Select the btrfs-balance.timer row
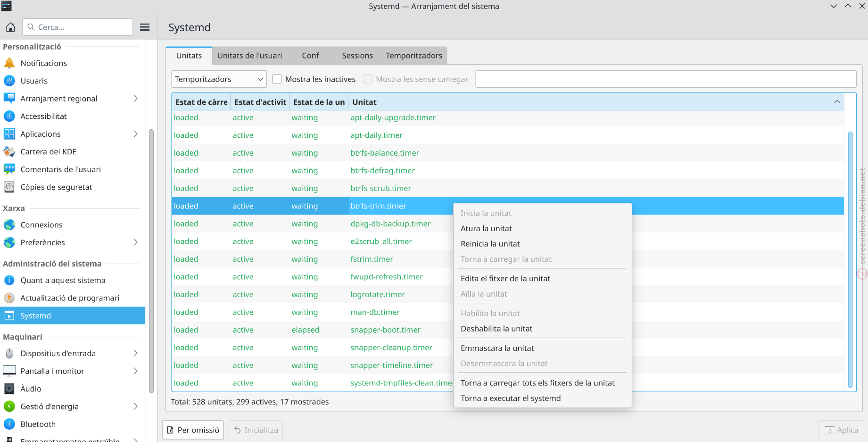The image size is (868, 442). point(508,153)
